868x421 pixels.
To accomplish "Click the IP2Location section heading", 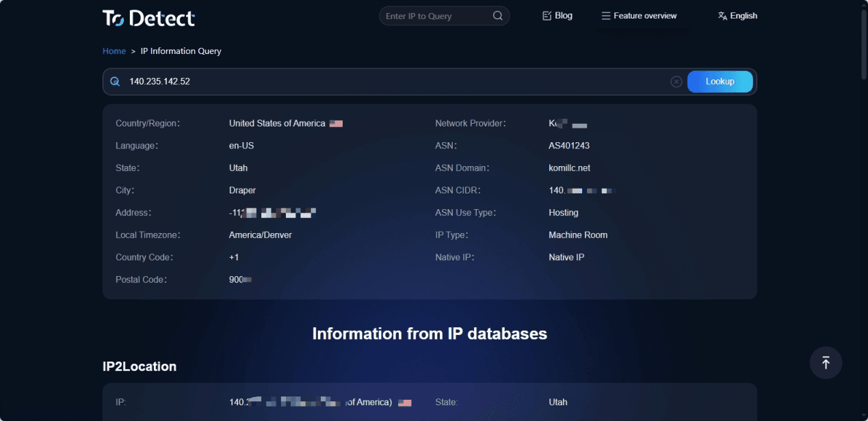I will [140, 366].
